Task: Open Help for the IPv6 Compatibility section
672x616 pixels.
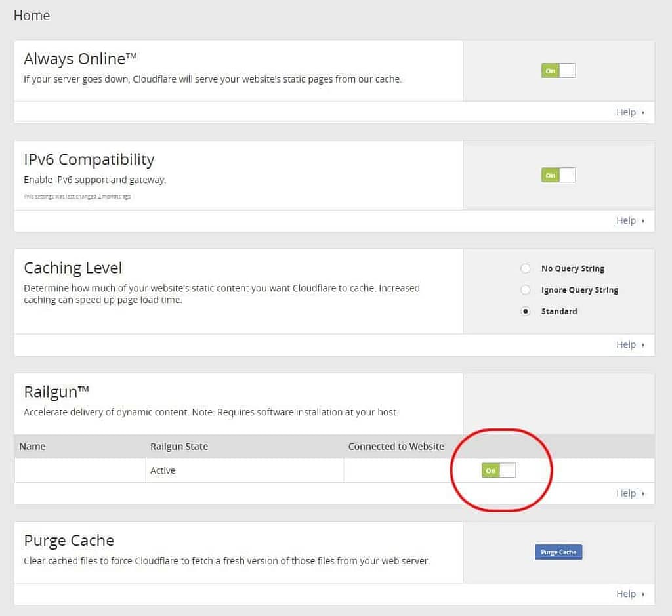Action: 630,220
